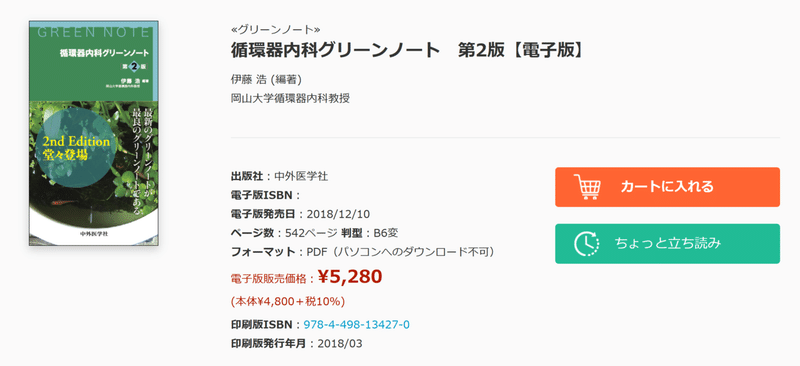Click the 中外医学社 logo at the cover bottom
This screenshot has width=800, height=366.
coord(94,233)
